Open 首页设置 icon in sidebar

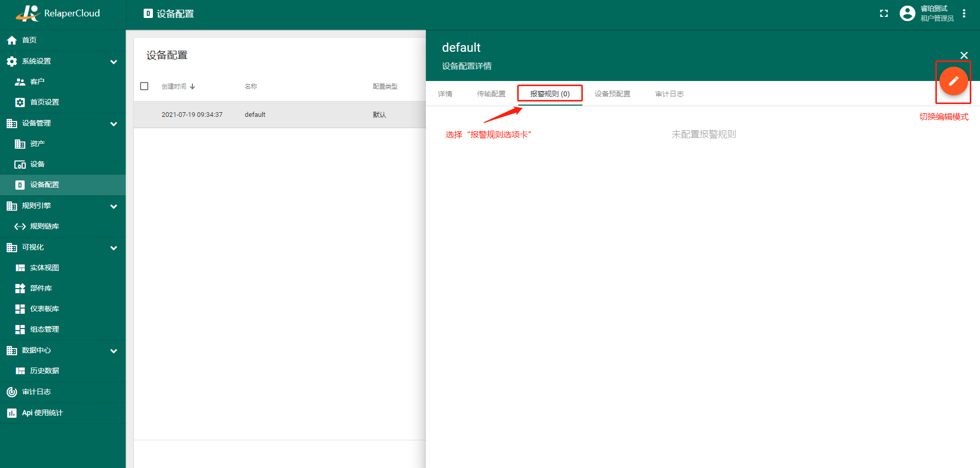tap(20, 103)
